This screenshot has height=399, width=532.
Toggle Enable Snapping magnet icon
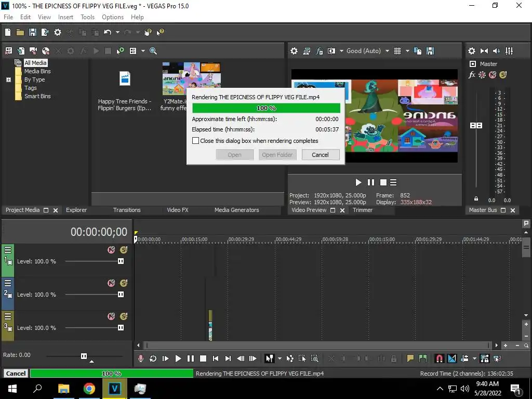coord(439,358)
